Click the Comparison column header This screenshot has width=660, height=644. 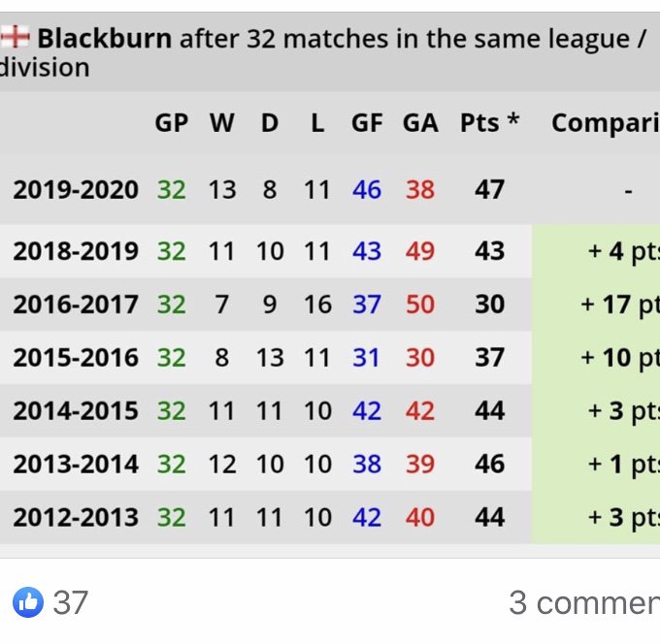point(606,124)
